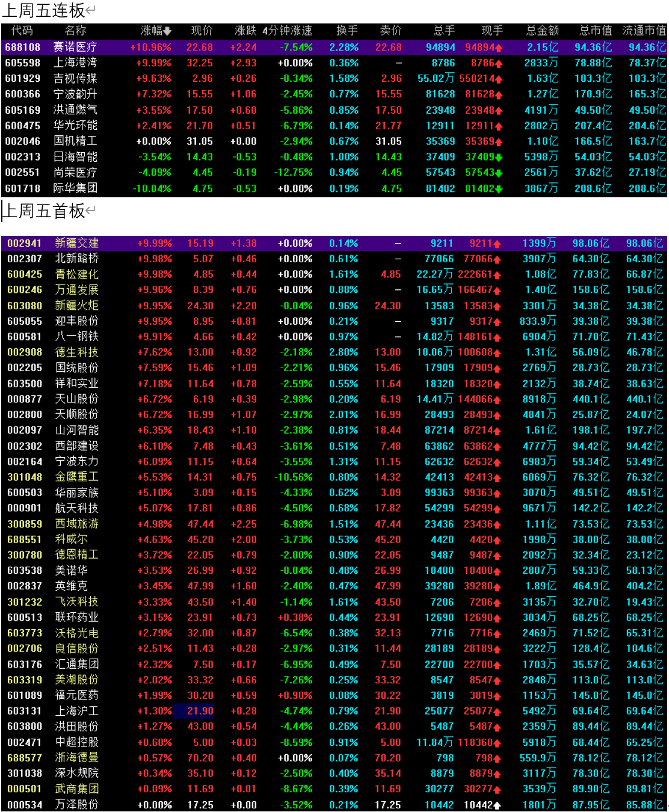669x812 pixels.
Task: Sort by the 名称 column header
Action: [x=75, y=31]
